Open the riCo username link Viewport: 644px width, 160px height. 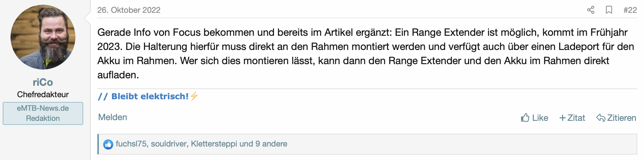43,82
